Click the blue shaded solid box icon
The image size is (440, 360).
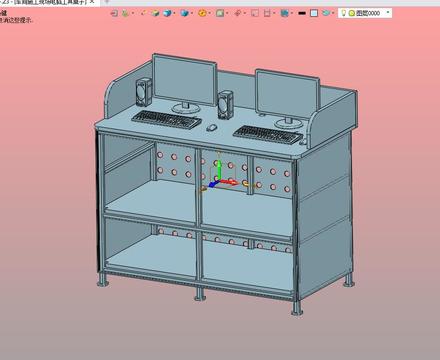tap(167, 13)
